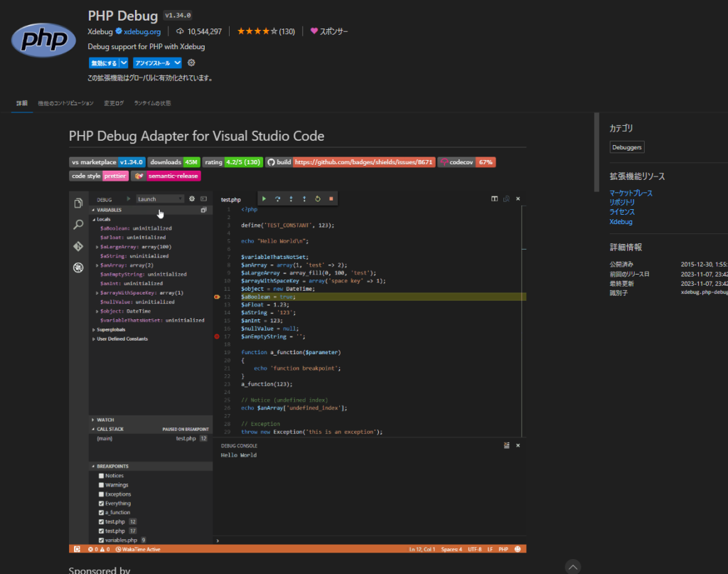Expand the Superglobals node
This screenshot has width=728, height=574.
[94, 330]
